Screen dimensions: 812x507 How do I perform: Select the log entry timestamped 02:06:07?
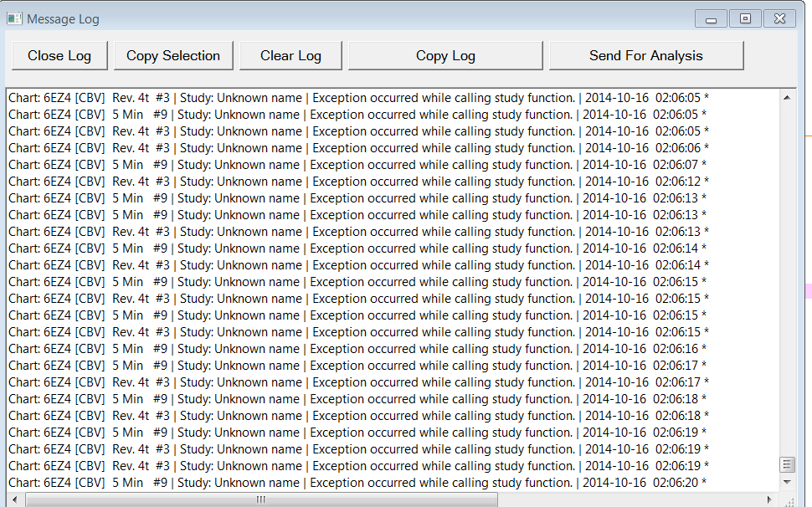click(x=335, y=165)
